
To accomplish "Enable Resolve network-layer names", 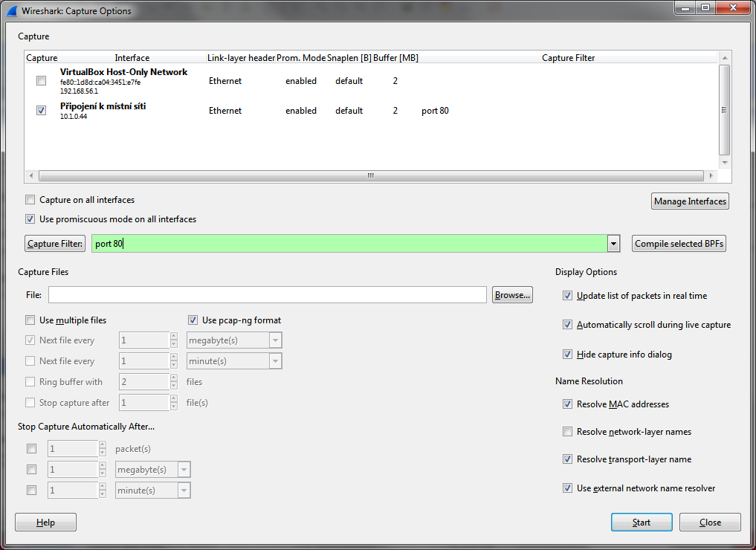I will point(567,431).
